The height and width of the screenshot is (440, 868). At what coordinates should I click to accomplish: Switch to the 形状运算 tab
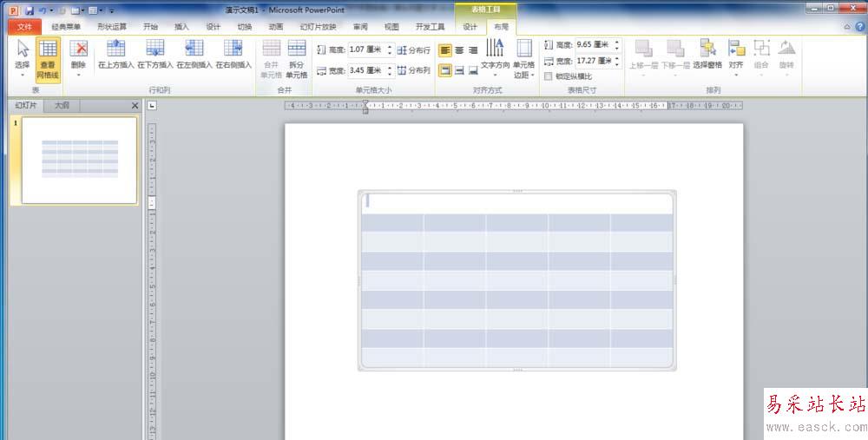112,27
